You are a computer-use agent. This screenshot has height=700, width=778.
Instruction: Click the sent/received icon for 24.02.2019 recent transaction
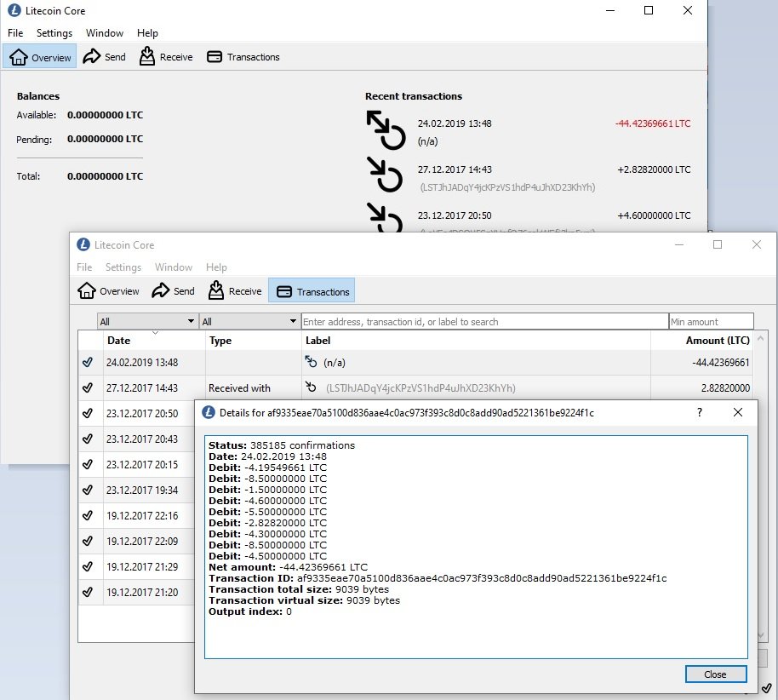click(386, 130)
